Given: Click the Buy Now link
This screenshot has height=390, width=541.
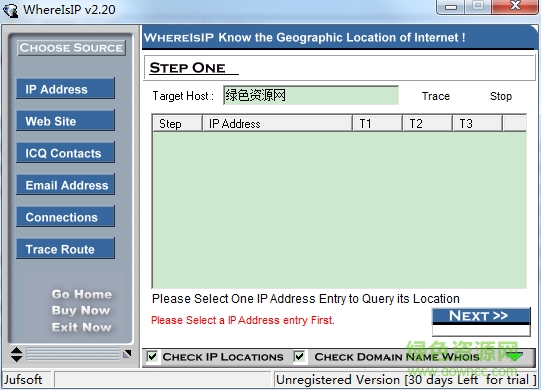Looking at the screenshot, I should point(81,310).
